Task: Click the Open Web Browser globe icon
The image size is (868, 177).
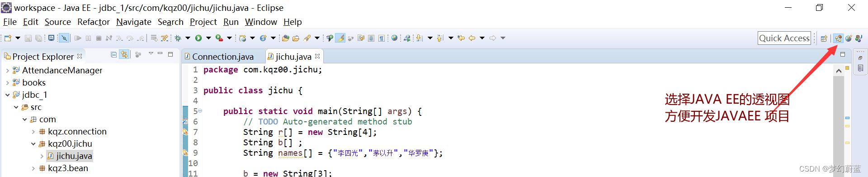Action: (394, 38)
